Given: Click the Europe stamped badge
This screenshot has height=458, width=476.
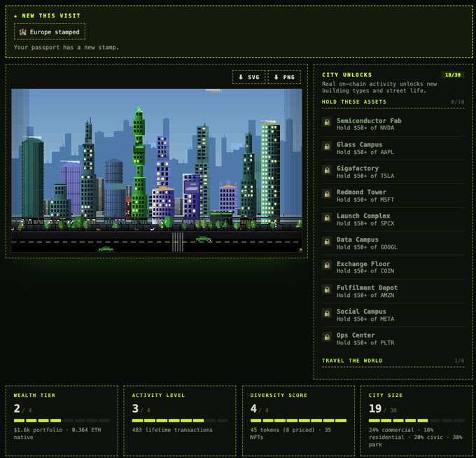Looking at the screenshot, I should (x=50, y=32).
